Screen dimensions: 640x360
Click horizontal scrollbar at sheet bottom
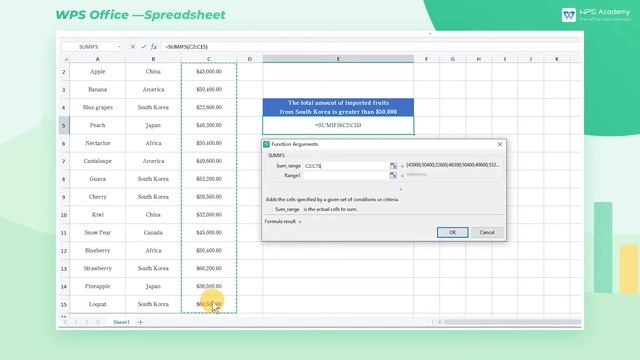pos(512,322)
